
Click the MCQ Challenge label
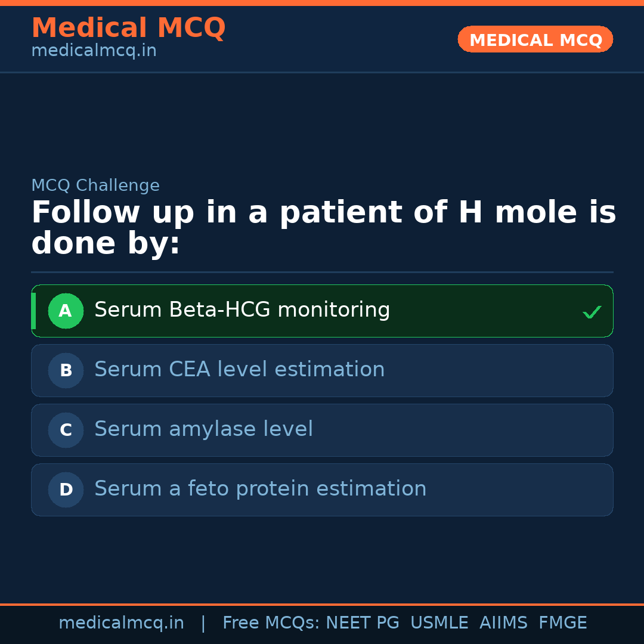[x=95, y=185]
